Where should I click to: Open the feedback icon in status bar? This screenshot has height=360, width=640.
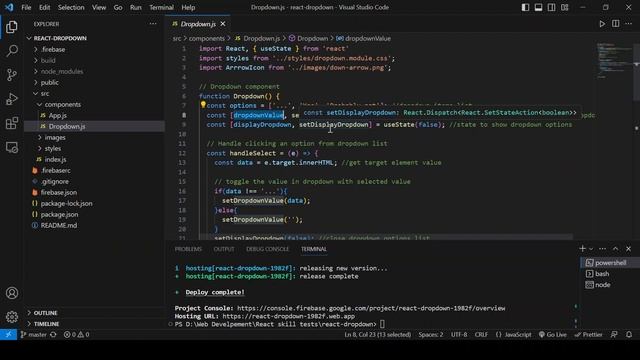coord(614,334)
